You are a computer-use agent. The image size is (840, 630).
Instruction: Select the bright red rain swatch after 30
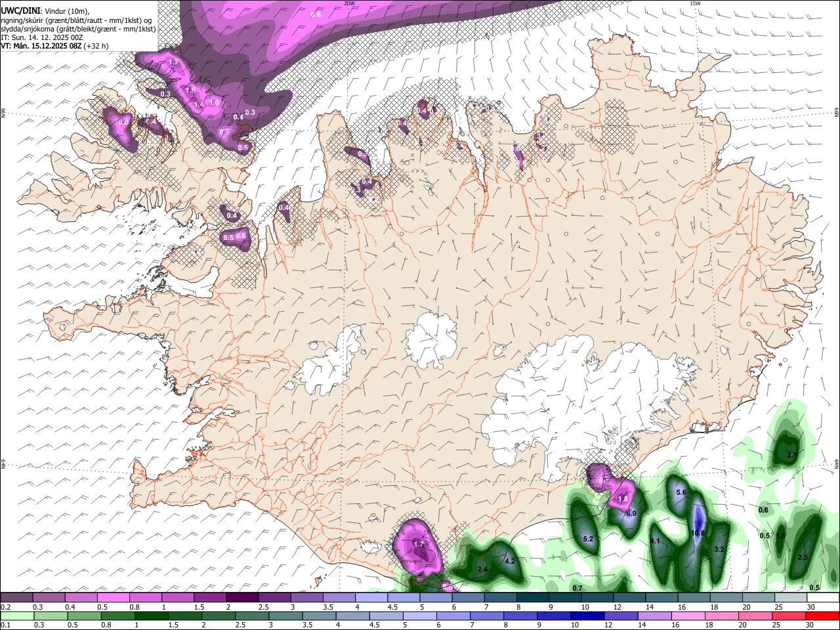coord(822,616)
